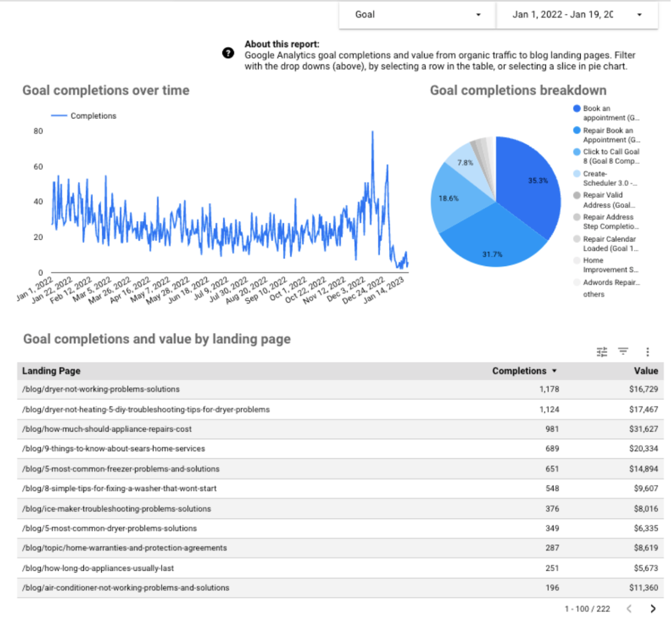Select the how-much-should-appliance-repairs-cost row
This screenshot has height=618, width=672.
click(x=107, y=429)
